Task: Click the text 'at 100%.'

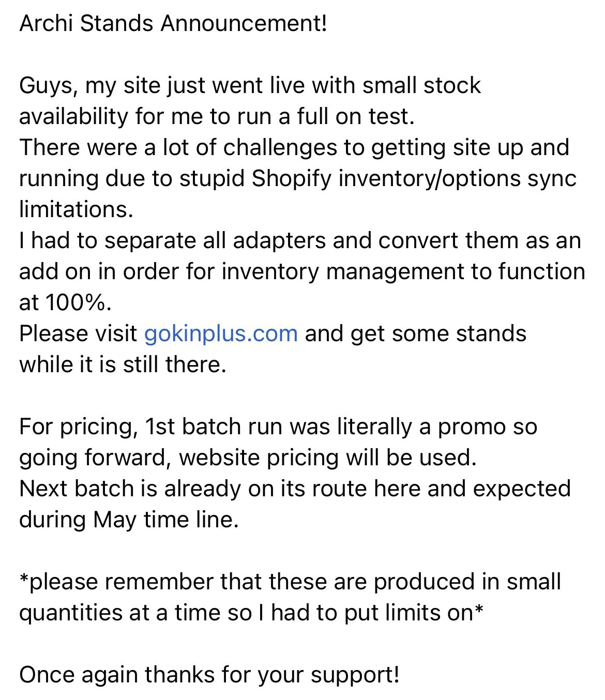Action: pyautogui.click(x=66, y=303)
